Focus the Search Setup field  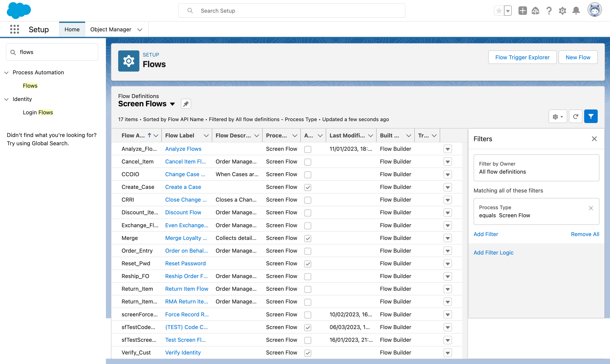coord(292,11)
